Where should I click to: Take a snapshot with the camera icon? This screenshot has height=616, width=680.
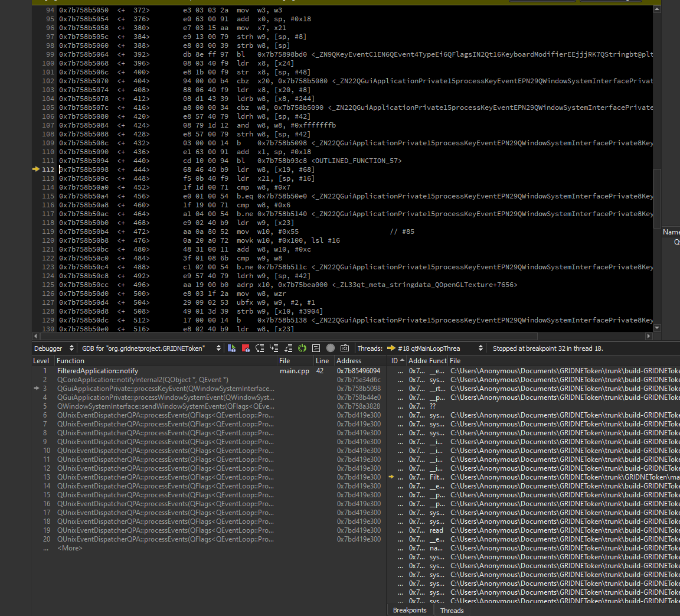pyautogui.click(x=345, y=348)
